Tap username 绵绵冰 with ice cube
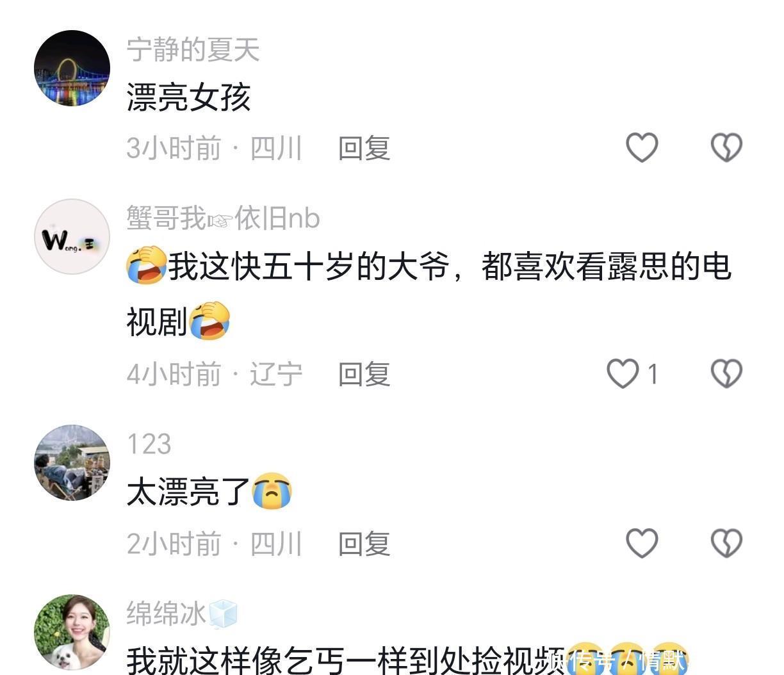This screenshot has width=784, height=675. coord(181,614)
